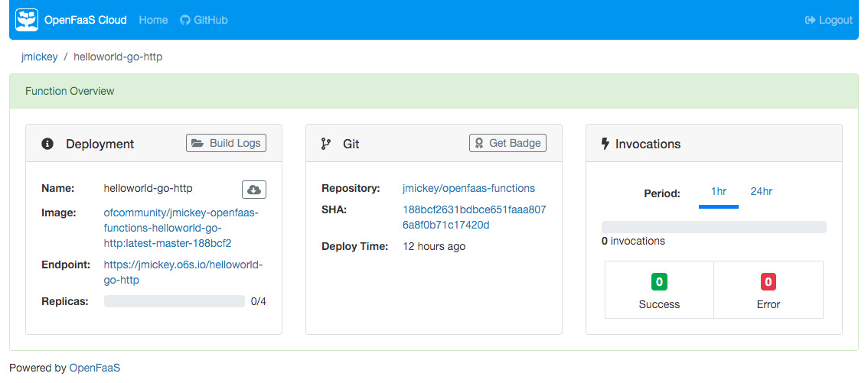The image size is (868, 383).
Task: Log out using the Logout link
Action: pyautogui.click(x=829, y=20)
